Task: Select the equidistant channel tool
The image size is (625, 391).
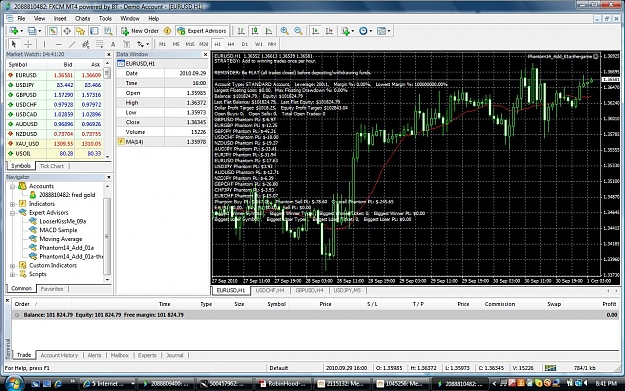Action: click(85, 44)
